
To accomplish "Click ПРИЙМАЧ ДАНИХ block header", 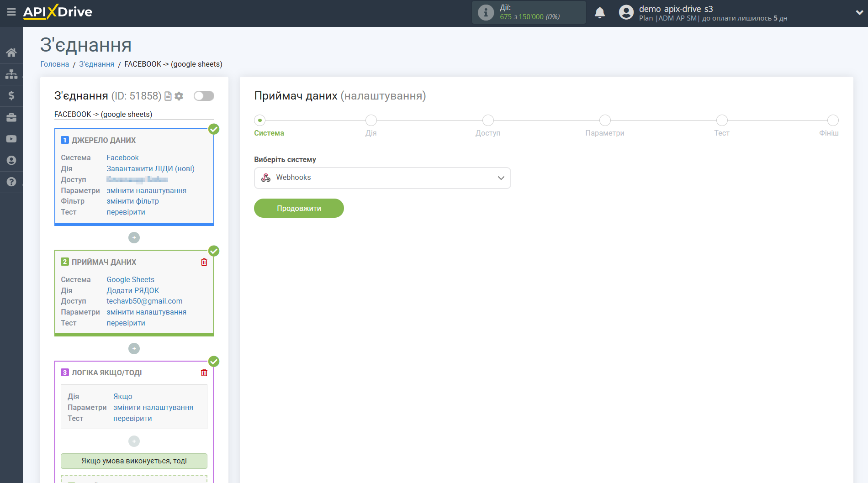I will (x=104, y=262).
